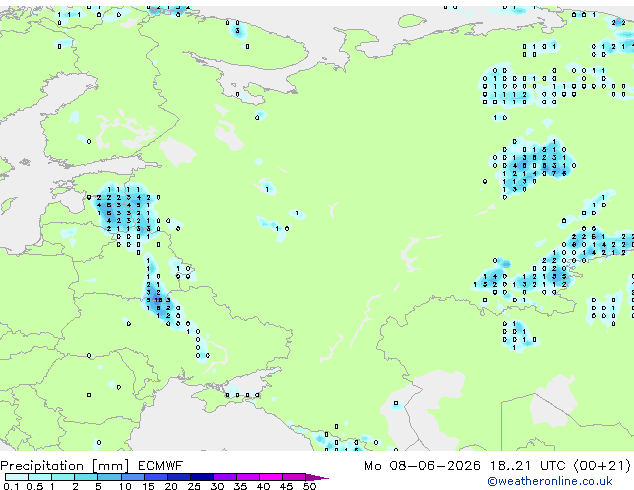
Task: Click the 0.5–1 mm legend swatch
Action: [x=40, y=477]
